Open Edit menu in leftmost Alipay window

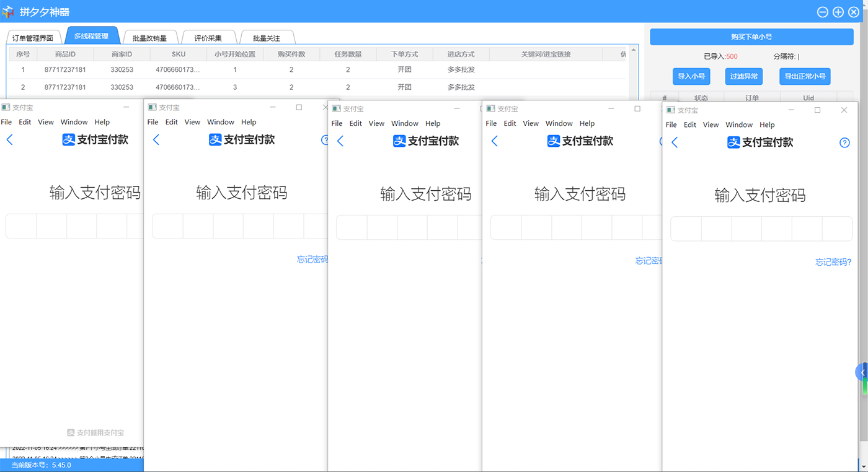[x=25, y=122]
